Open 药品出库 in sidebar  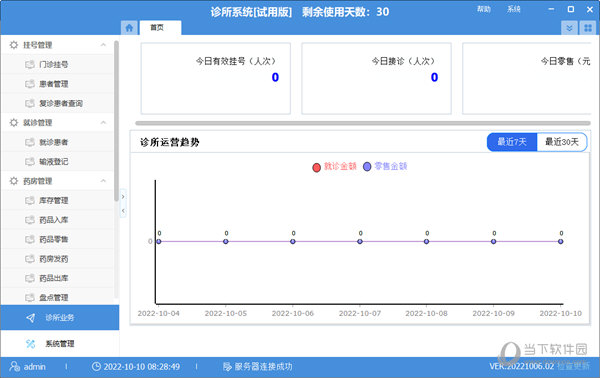click(58, 278)
